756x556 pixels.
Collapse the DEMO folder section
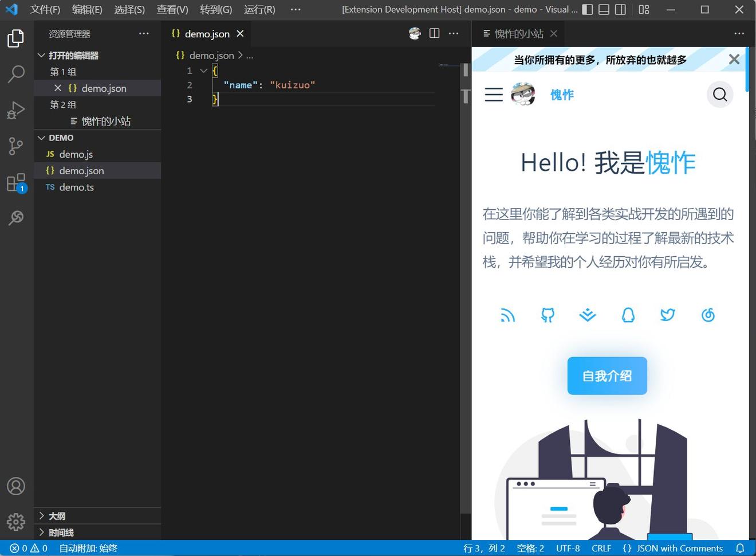42,138
